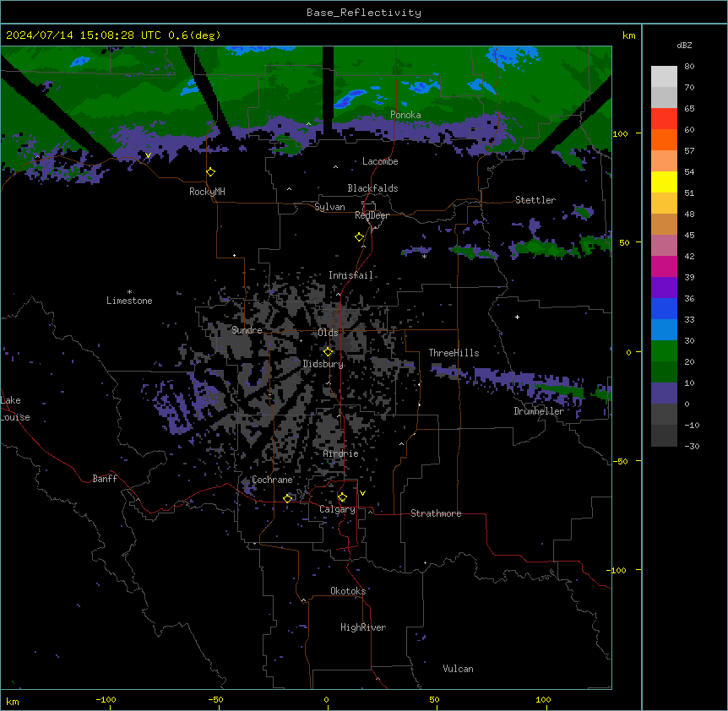Screen dimensions: 728x711
Task: Click the Cochrane label
Action: click(x=272, y=480)
